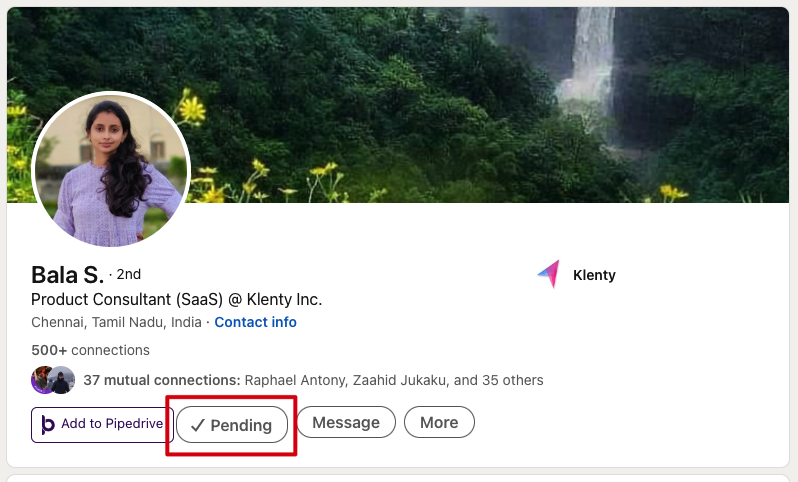Click the checkmark icon beside Pending
This screenshot has height=482, width=798.
coord(198,425)
